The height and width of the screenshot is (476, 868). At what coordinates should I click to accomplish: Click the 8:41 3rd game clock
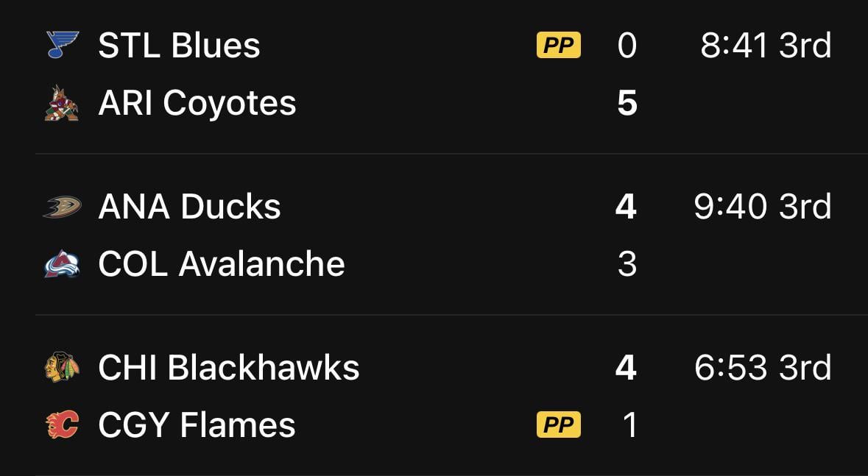(766, 46)
